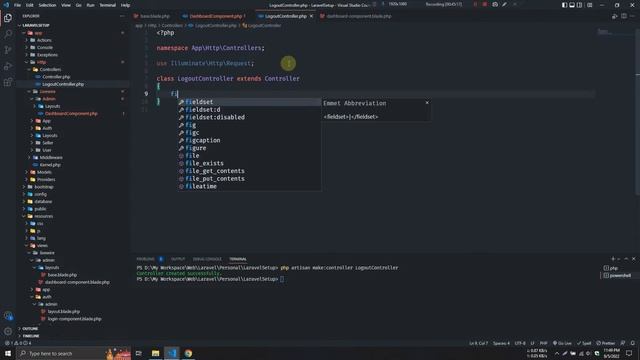This screenshot has width=640, height=360.
Task: Open Chrome from the taskbar
Action: [x=188, y=353]
